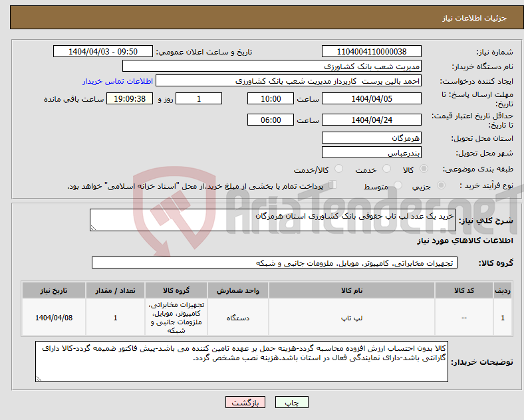524x420 pixels.
Task: Click the توضیحات خریدار notes textarea
Action: [241, 362]
